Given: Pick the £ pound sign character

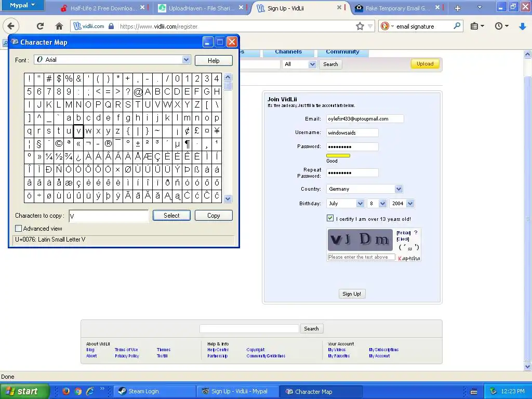Looking at the screenshot, I should (197, 130).
